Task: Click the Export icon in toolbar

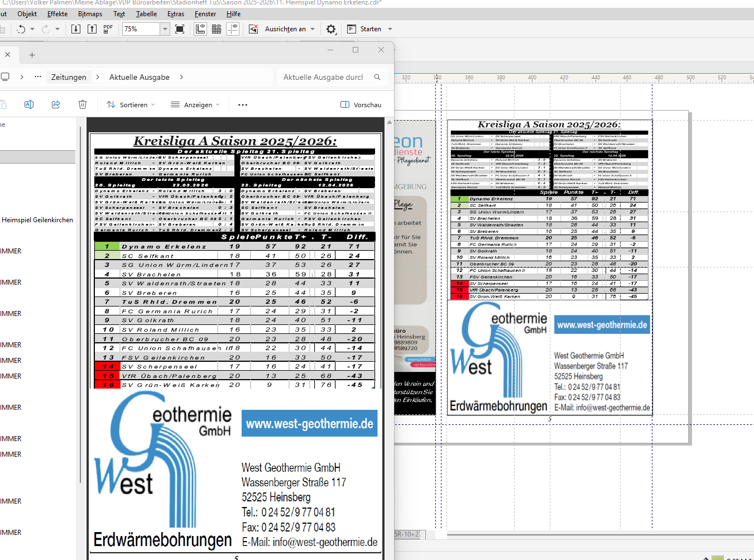Action: coord(92,29)
